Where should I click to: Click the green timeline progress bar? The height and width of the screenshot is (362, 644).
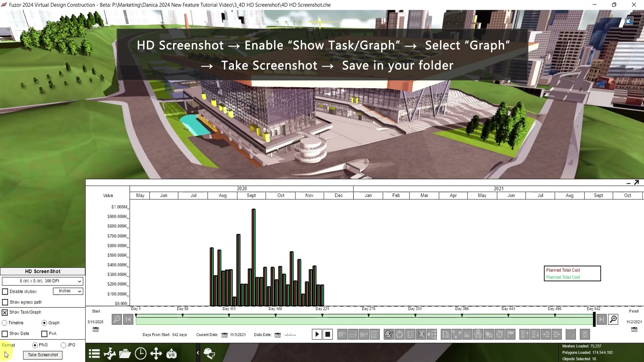[365, 320]
